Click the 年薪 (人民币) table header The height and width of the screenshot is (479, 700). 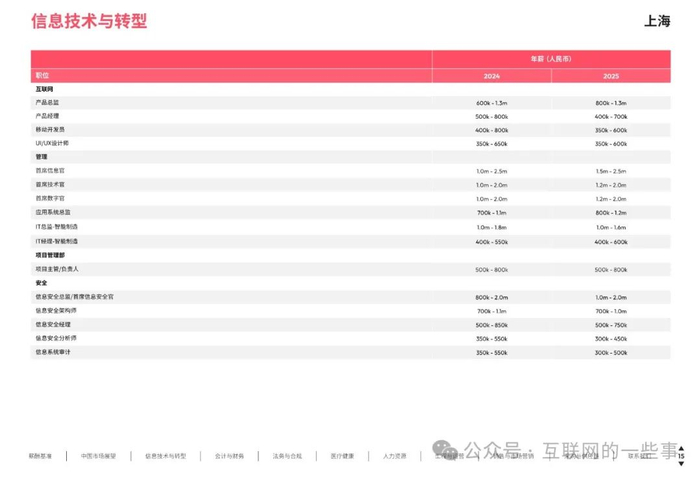coord(551,59)
